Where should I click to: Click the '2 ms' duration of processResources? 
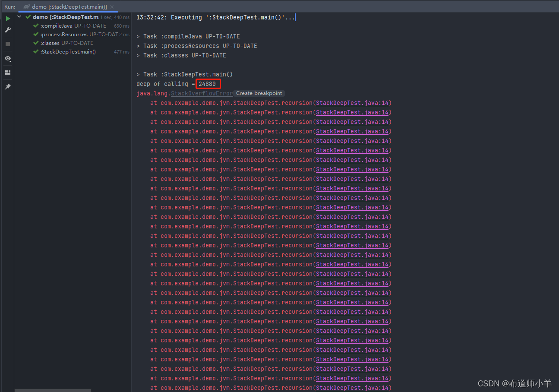click(124, 35)
